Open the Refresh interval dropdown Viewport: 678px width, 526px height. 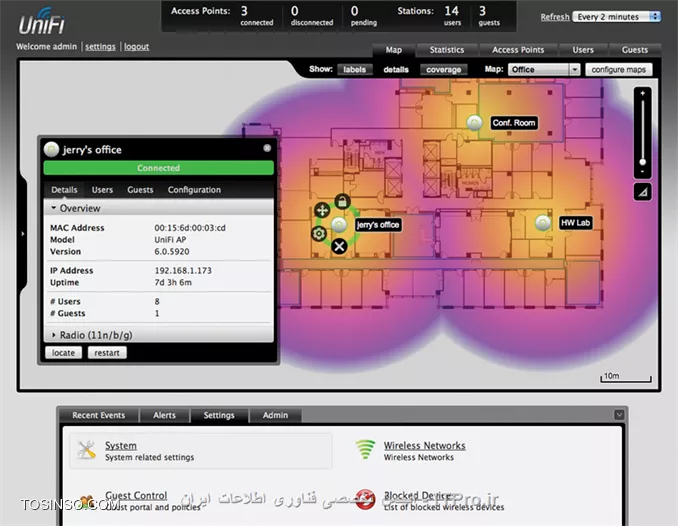617,17
